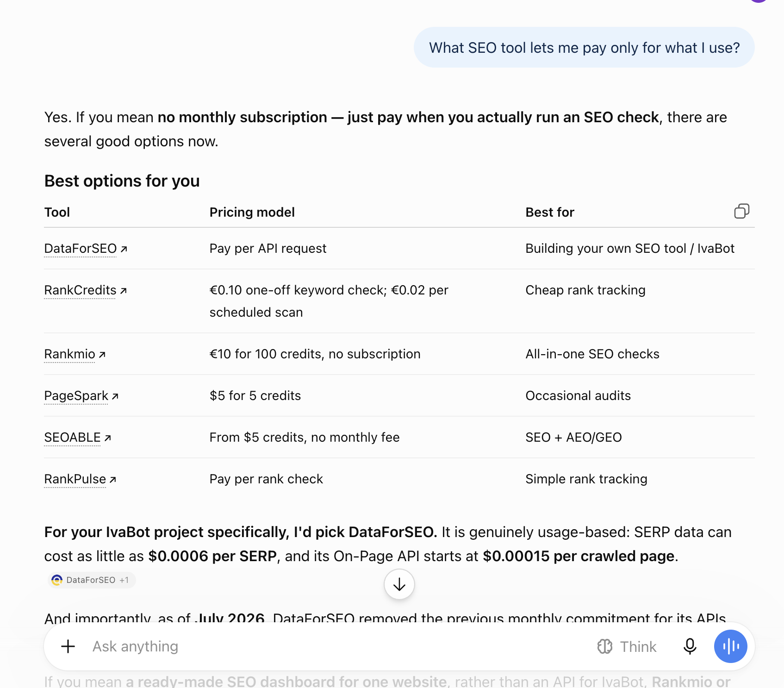
Task: Click the Tool column header
Action: 57,212
